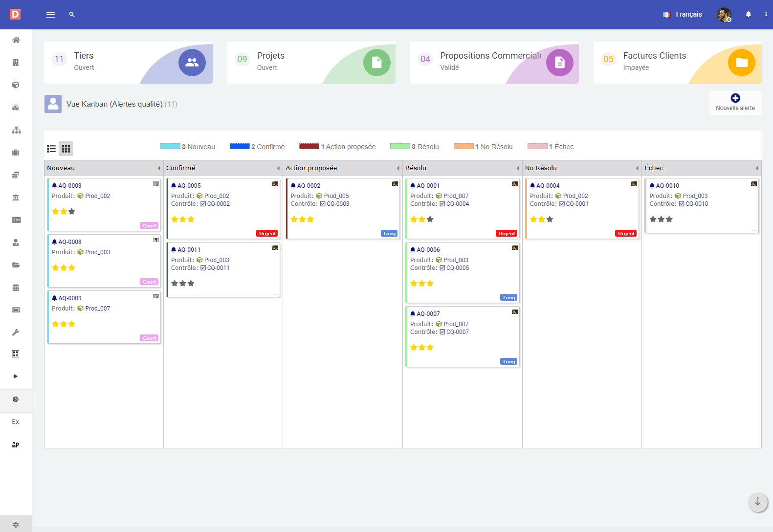
Task: Open the bank icon in the sidebar
Action: (16, 198)
